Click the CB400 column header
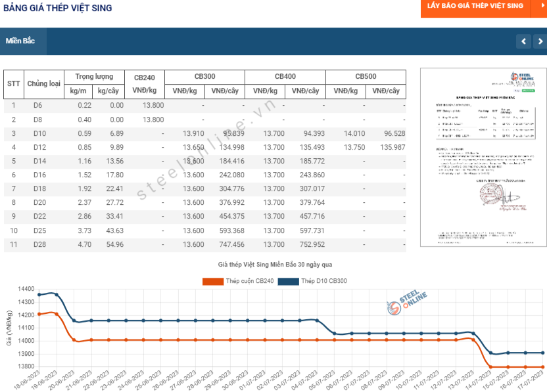The width and height of the screenshot is (547, 392). [285, 77]
